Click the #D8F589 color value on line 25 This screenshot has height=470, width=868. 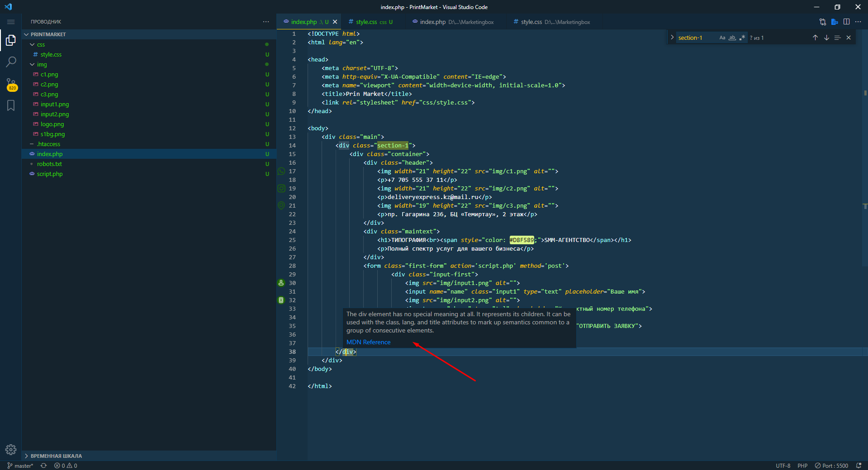pos(522,240)
